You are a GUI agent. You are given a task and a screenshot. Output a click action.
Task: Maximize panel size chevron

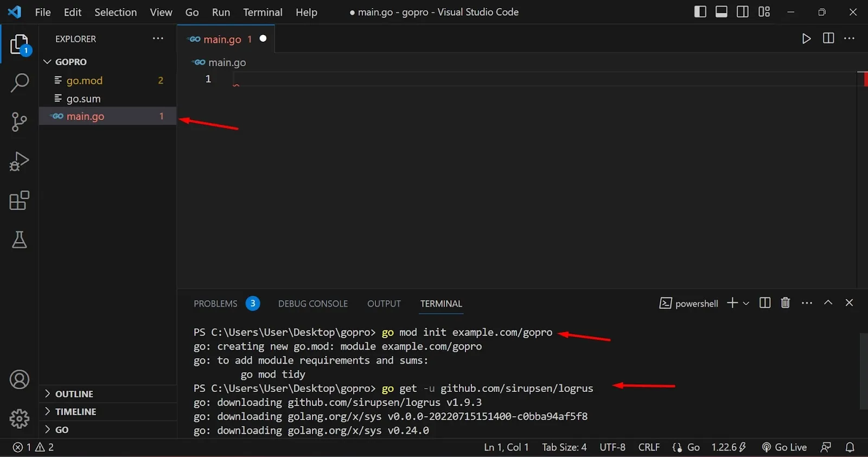828,303
